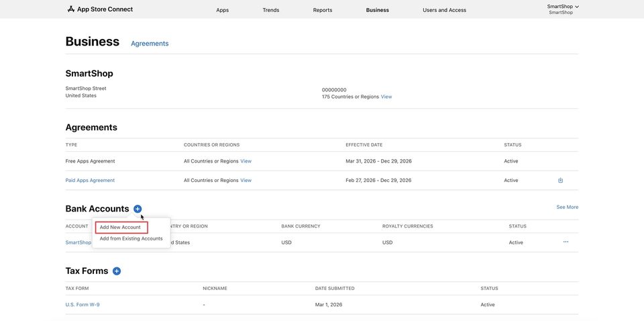Click the Active status of the Free Apps Agreement
Image resolution: width=644 pixels, height=321 pixels.
[511, 161]
